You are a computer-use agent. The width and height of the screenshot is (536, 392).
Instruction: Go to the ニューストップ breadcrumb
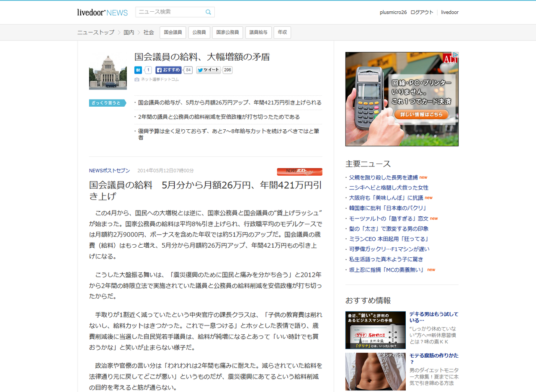point(95,32)
